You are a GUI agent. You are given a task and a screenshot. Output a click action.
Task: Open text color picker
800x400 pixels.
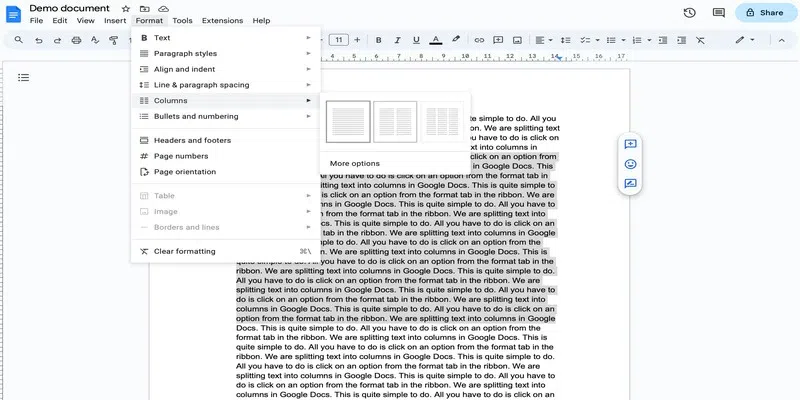(x=436, y=40)
